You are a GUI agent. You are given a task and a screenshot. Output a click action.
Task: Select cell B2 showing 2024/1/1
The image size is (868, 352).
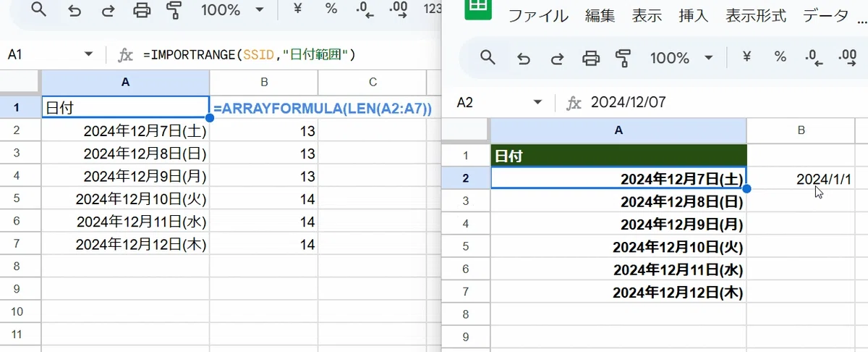pyautogui.click(x=801, y=178)
